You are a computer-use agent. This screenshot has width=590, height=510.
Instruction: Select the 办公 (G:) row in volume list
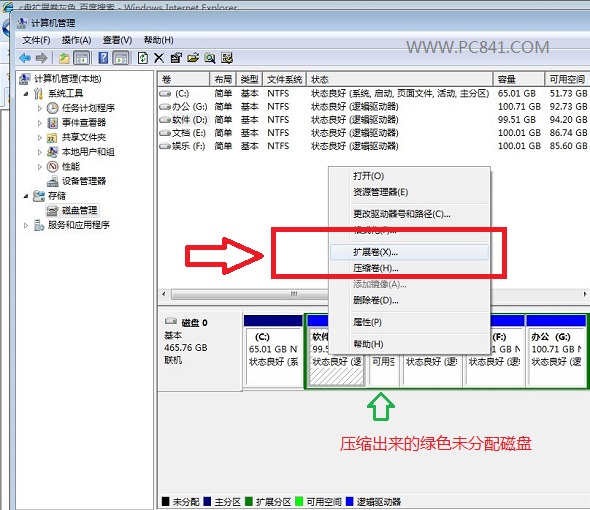click(373, 107)
